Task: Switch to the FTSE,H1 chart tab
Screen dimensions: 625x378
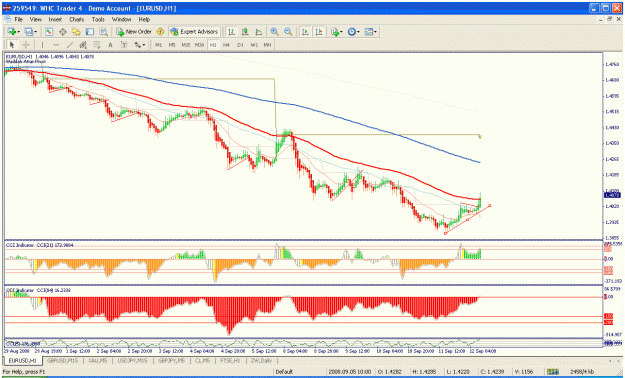Action: tap(230, 360)
